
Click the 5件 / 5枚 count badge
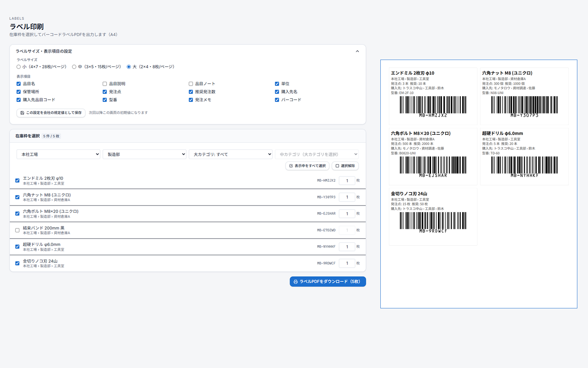51,136
